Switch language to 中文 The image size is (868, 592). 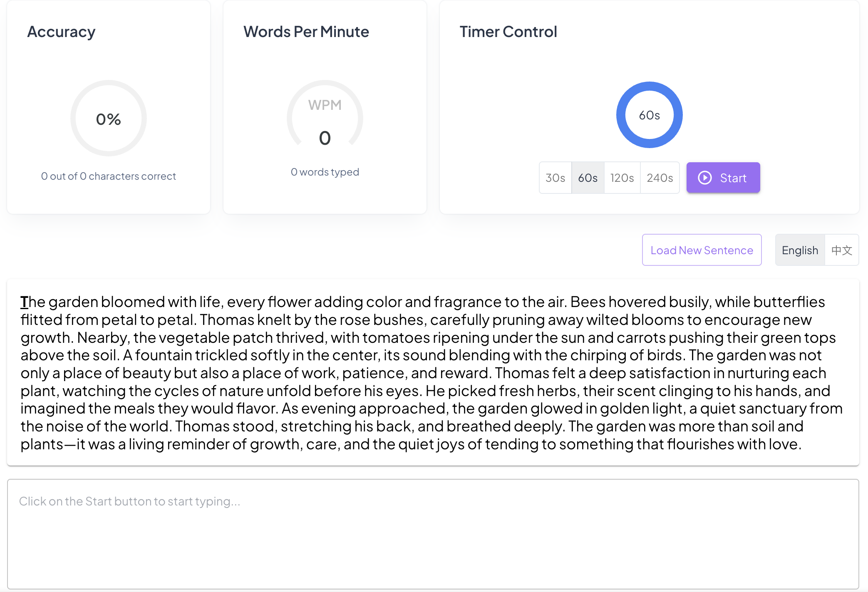coord(841,250)
